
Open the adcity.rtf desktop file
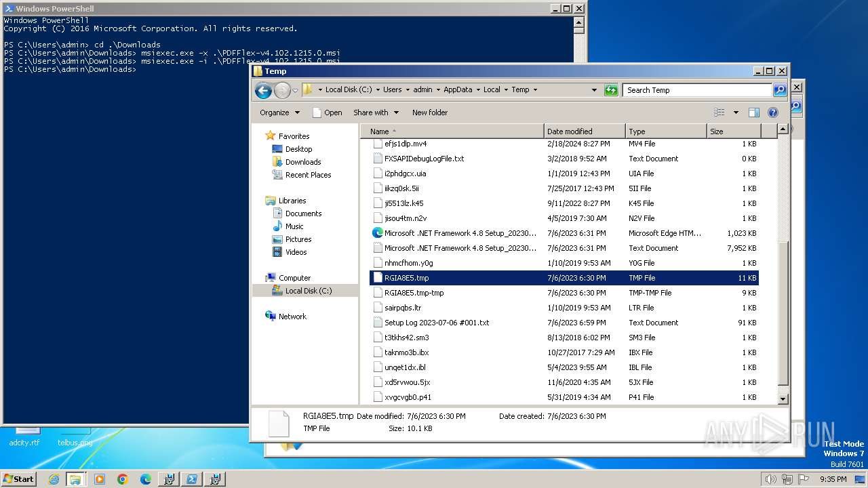24,437
